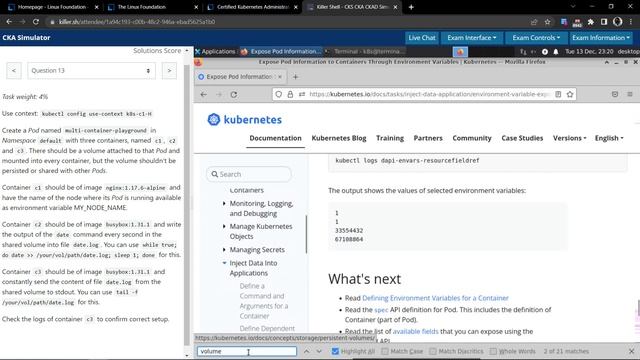The image size is (640, 360).
Task: Select Expose Pod Information taskbar item
Action: click(280, 51)
